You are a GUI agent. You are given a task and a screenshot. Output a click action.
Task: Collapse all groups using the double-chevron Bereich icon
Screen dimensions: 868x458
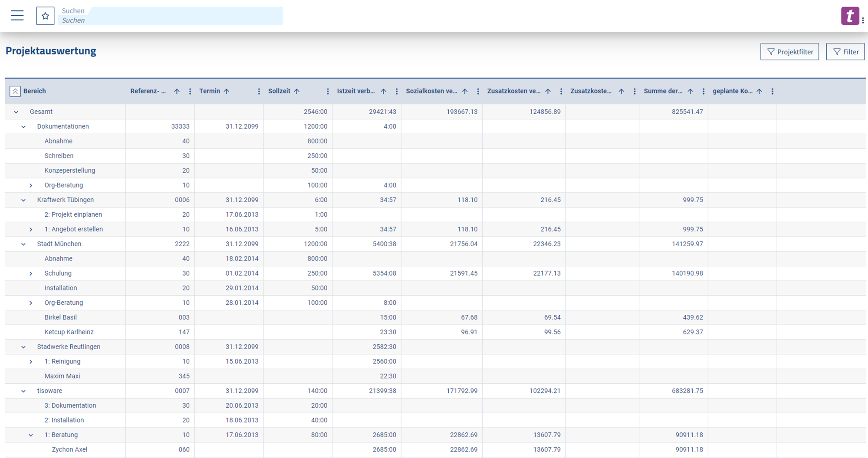pos(16,91)
